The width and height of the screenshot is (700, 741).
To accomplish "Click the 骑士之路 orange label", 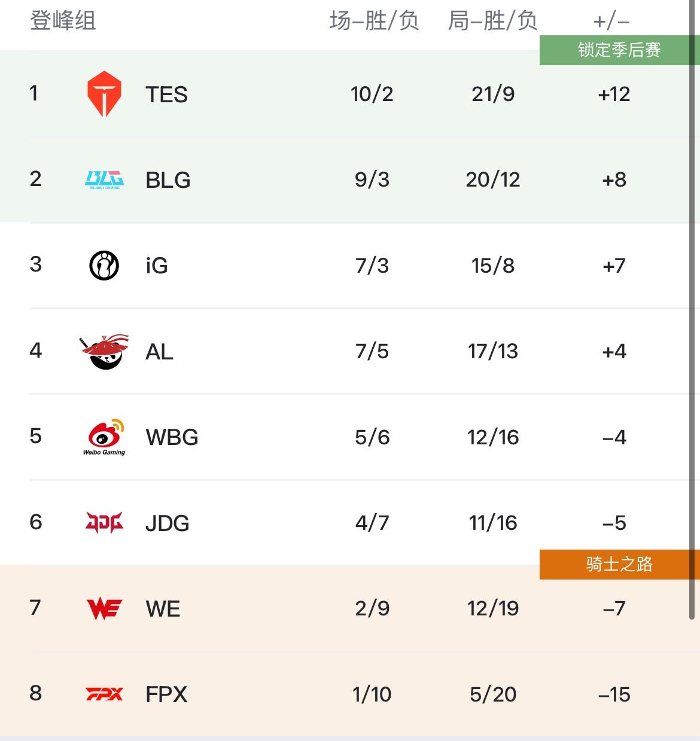I will [x=619, y=564].
